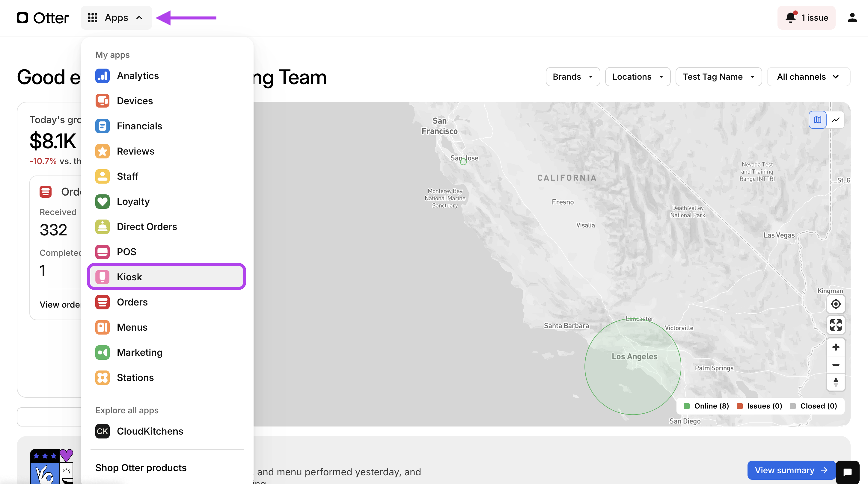
Task: Select Reviews menu entry
Action: [x=166, y=151]
